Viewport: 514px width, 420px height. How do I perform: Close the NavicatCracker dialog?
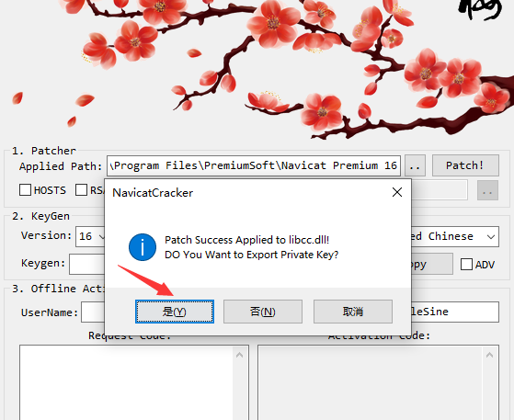point(397,192)
